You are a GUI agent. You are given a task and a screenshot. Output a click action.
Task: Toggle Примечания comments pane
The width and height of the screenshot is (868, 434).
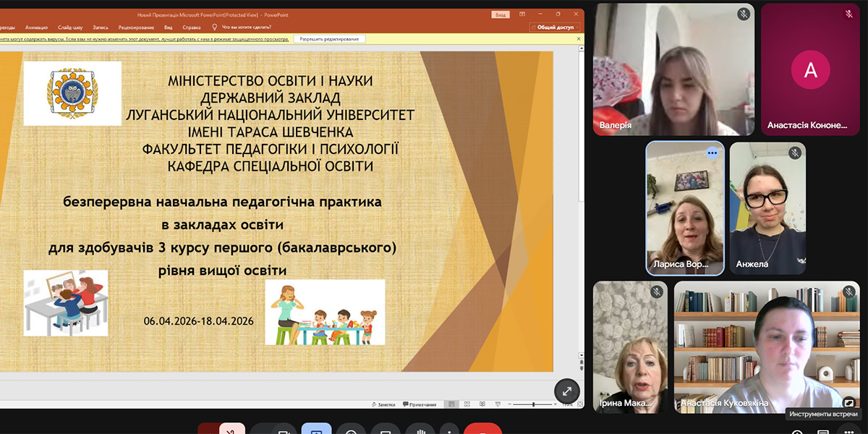pyautogui.click(x=420, y=404)
